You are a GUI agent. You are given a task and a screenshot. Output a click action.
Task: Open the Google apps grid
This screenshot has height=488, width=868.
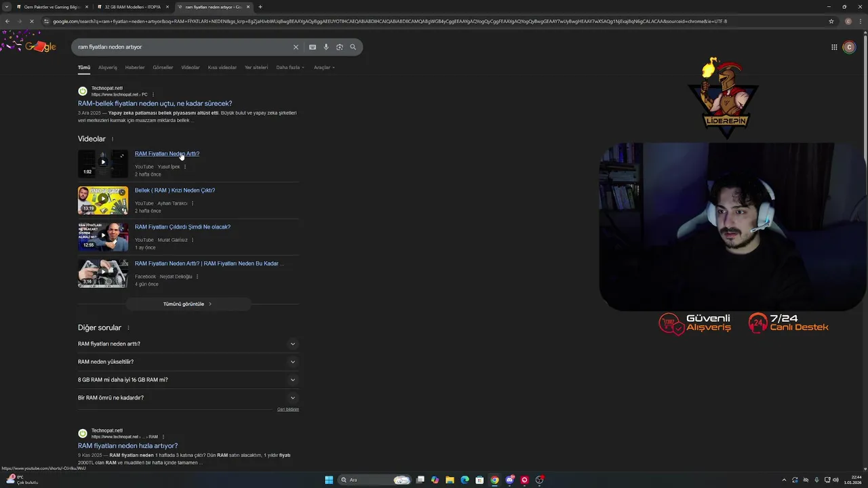click(834, 47)
